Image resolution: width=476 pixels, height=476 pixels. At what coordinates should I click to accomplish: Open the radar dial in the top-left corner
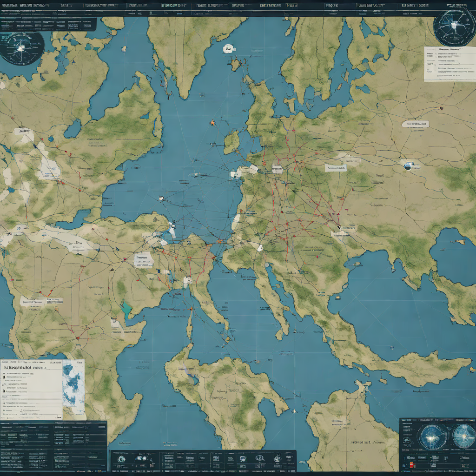pos(21,47)
